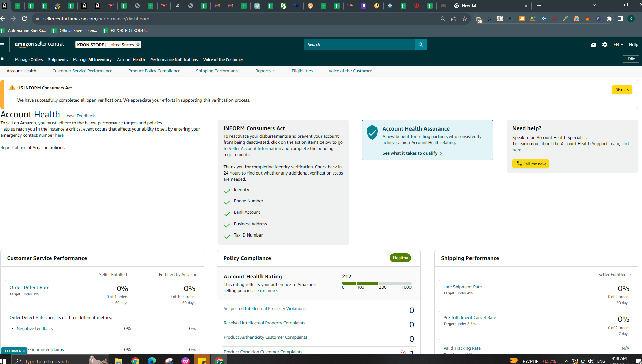This screenshot has width=642, height=364.
Task: Focus the browser address bar URL
Action: point(96,19)
